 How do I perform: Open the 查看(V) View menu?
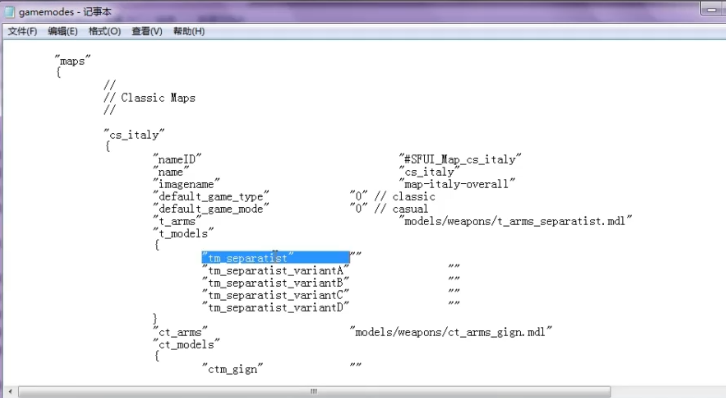pyautogui.click(x=147, y=31)
